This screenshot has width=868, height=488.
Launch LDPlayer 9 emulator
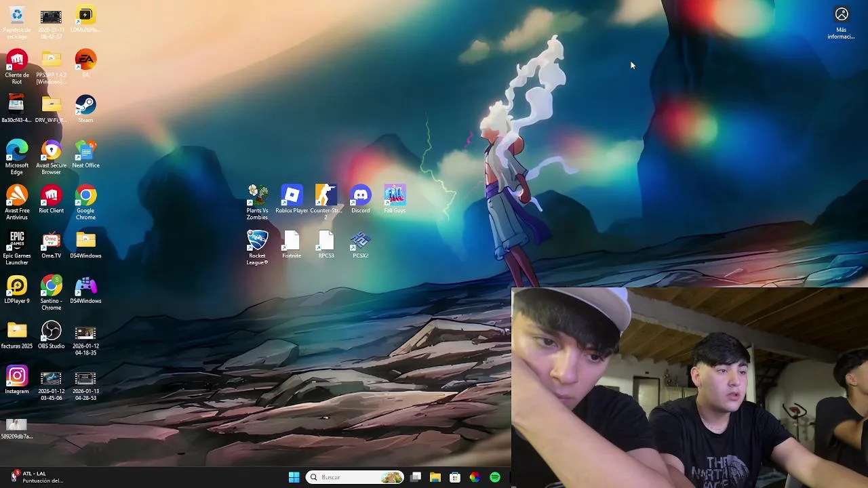coord(17,290)
